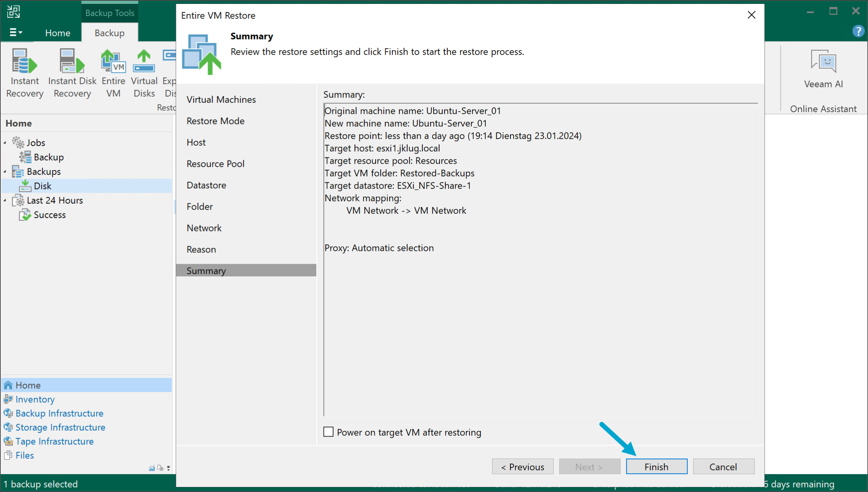
Task: Cancel the Entire VM Restore wizard
Action: pos(723,467)
